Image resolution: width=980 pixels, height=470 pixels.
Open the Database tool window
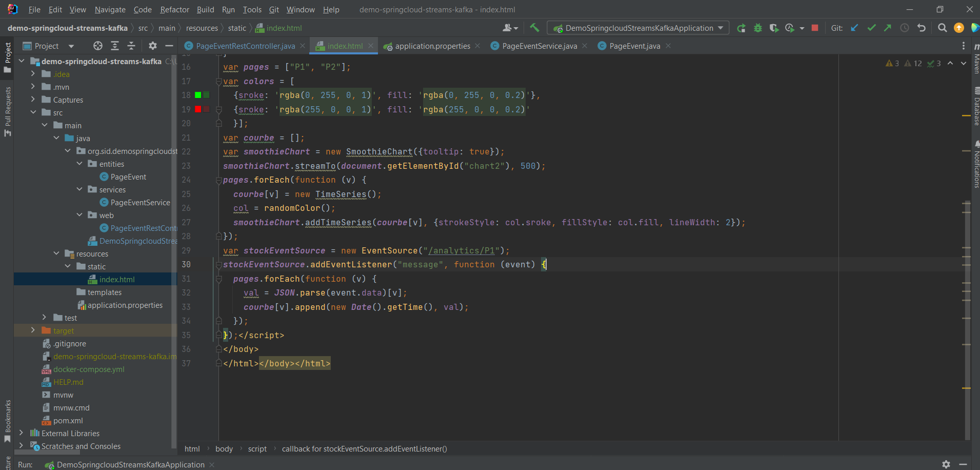[x=976, y=105]
